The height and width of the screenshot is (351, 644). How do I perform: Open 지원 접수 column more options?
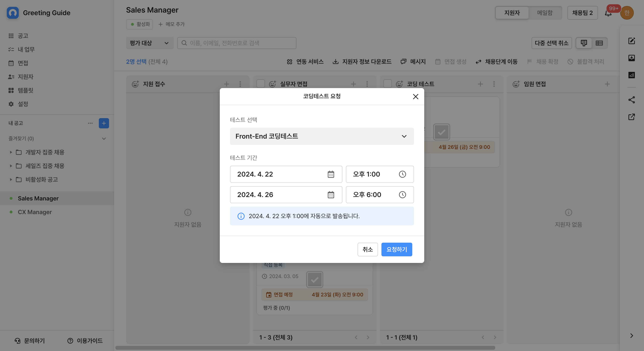point(240,84)
